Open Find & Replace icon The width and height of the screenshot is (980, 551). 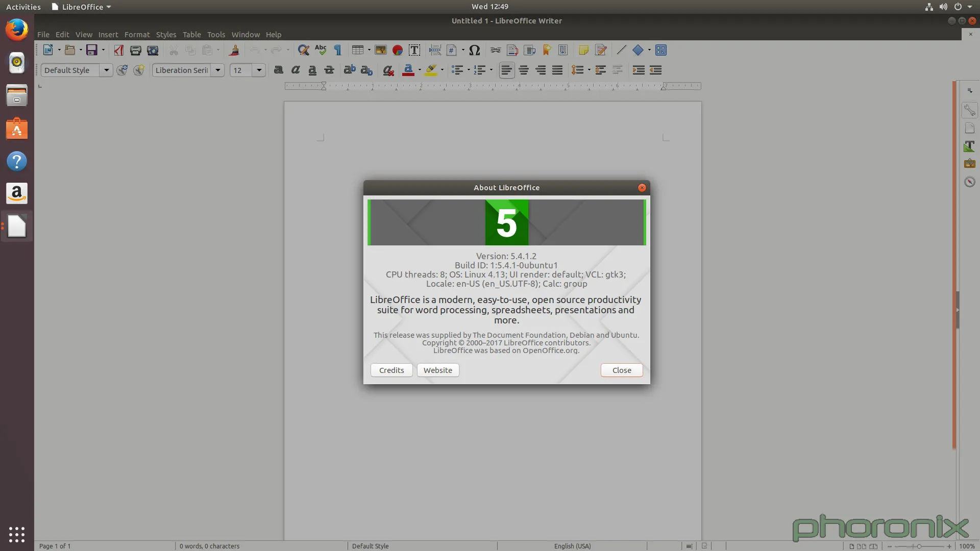pyautogui.click(x=304, y=50)
